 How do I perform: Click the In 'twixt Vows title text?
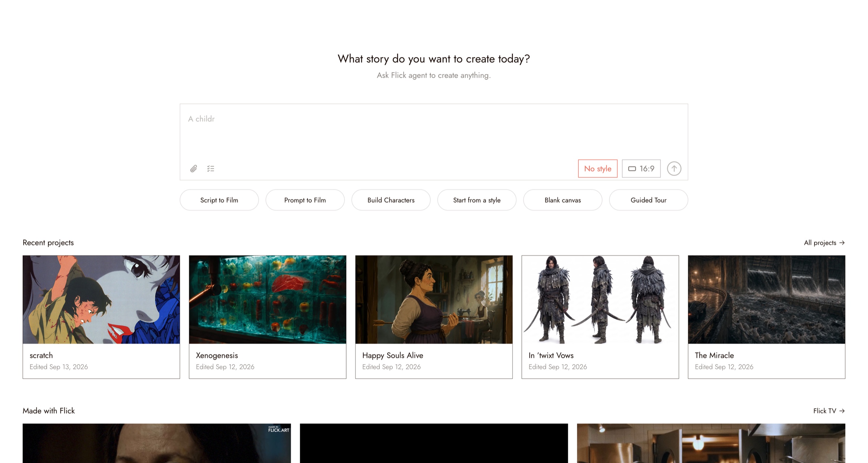coord(551,355)
